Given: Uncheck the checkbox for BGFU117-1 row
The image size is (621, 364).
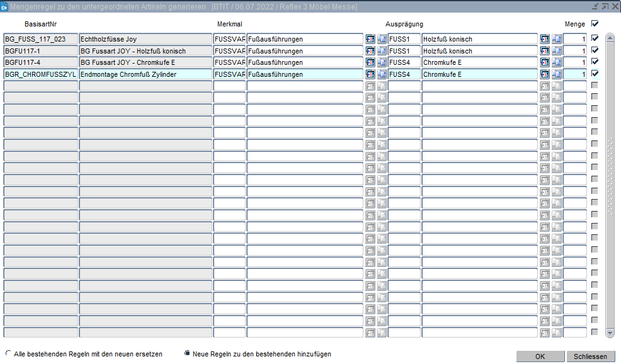Looking at the screenshot, I should pyautogui.click(x=595, y=50).
